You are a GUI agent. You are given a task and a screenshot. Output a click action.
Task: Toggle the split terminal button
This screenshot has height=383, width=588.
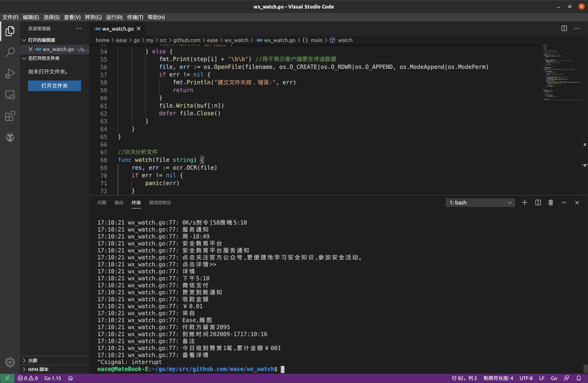(x=538, y=203)
